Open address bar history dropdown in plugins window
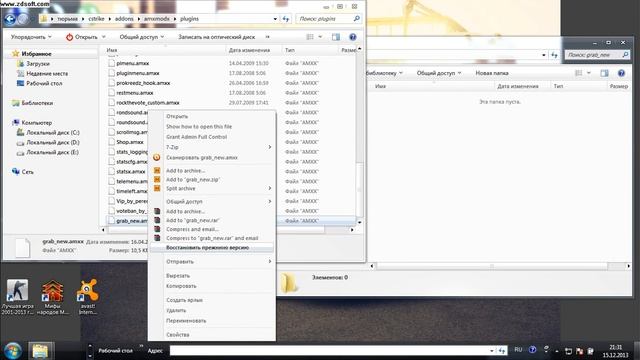Image resolution: width=640 pixels, height=360 pixels. [275, 19]
